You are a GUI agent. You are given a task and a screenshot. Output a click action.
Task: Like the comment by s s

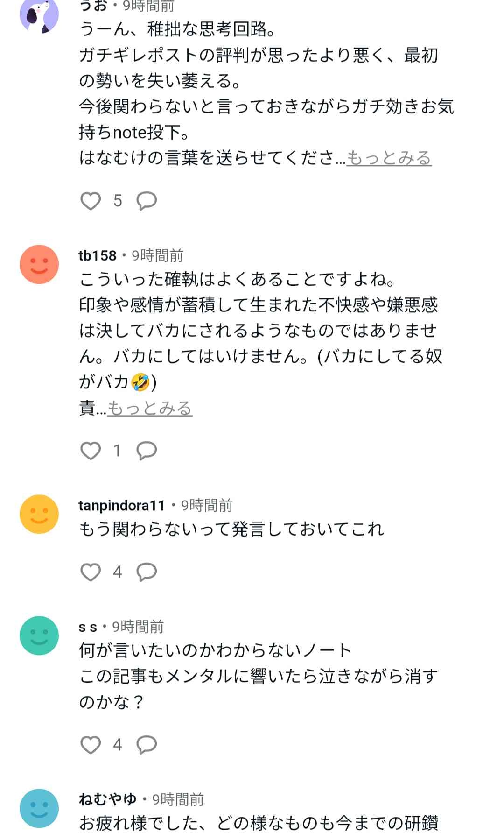pyautogui.click(x=91, y=745)
